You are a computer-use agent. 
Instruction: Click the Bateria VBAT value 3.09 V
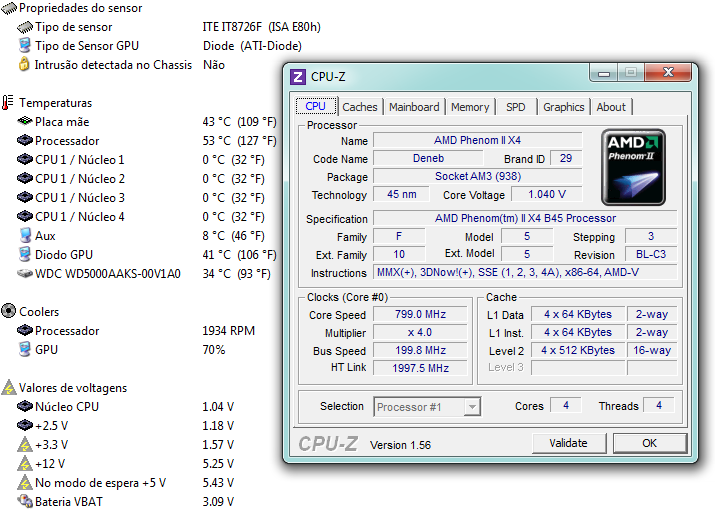coord(218,502)
